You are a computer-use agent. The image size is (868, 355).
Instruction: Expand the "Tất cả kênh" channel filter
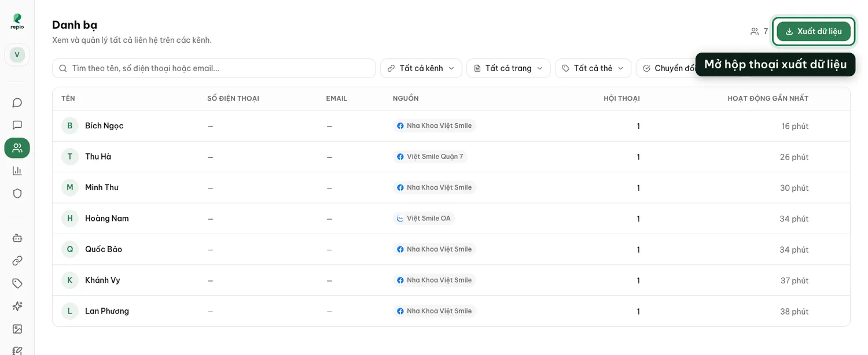[421, 68]
